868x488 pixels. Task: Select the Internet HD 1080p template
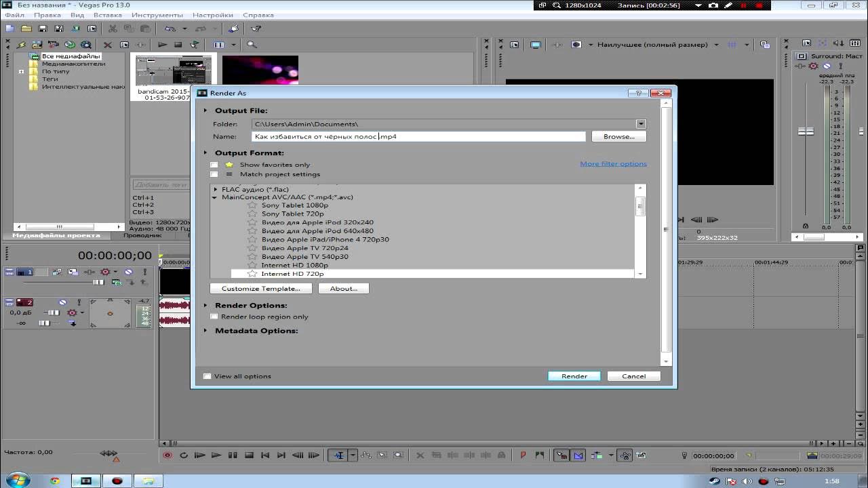pos(294,265)
